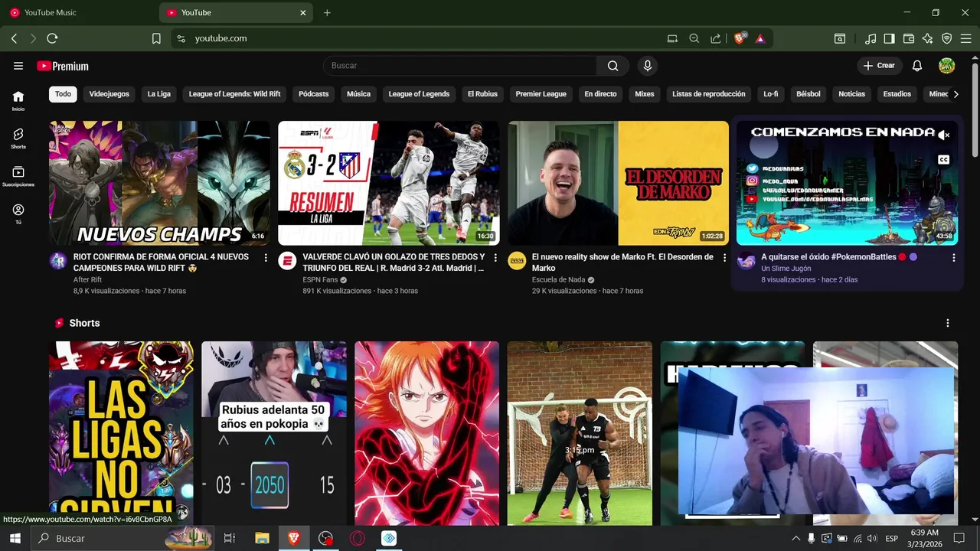Open the Escuela de Nada channel link
This screenshot has height=551, width=980.
pyautogui.click(x=559, y=280)
